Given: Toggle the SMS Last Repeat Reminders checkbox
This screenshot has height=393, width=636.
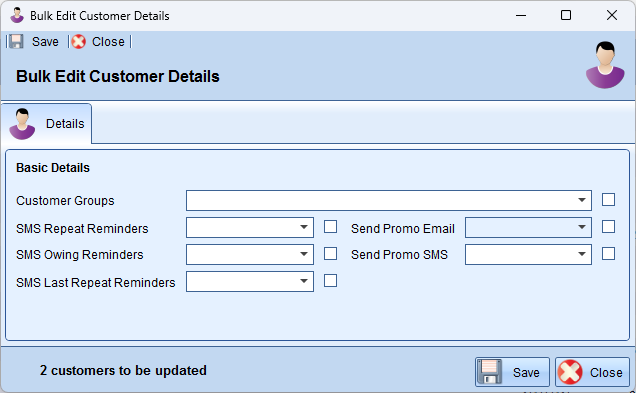Looking at the screenshot, I should click(331, 281).
